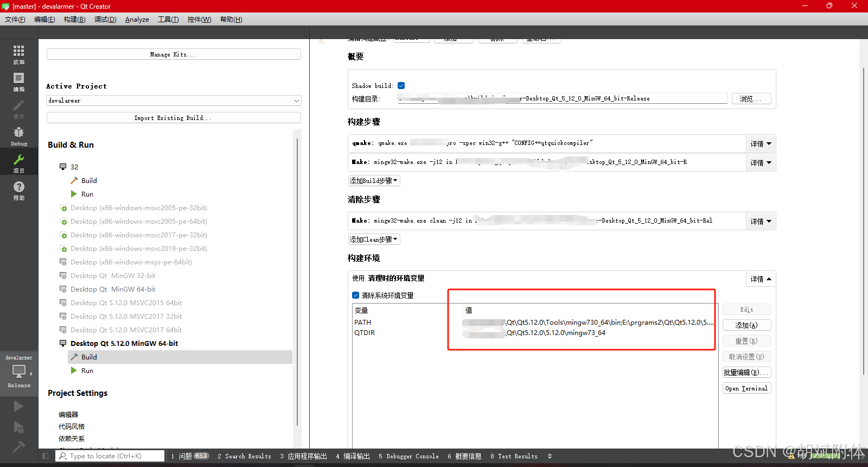Click icon of Desktop Qt 5.12.0 MSVC2015 64bit
Screen dimensions: 868x467
[x=63, y=303]
